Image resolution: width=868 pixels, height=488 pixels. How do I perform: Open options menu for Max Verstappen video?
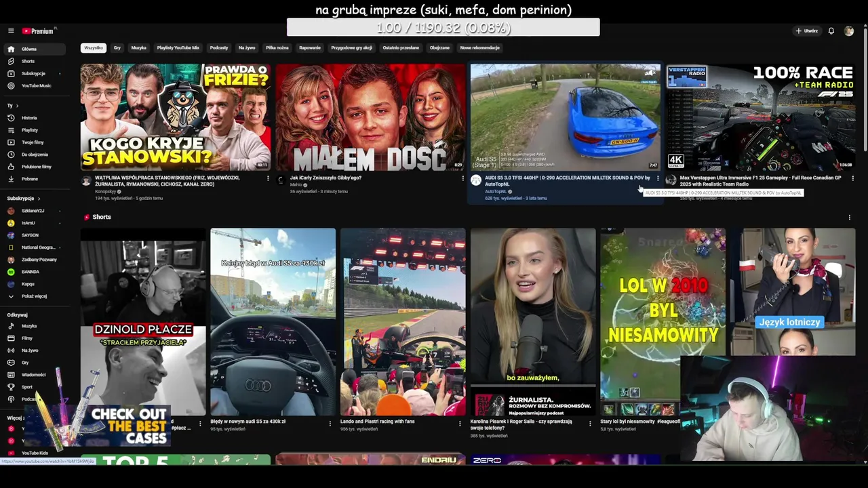[852, 178]
